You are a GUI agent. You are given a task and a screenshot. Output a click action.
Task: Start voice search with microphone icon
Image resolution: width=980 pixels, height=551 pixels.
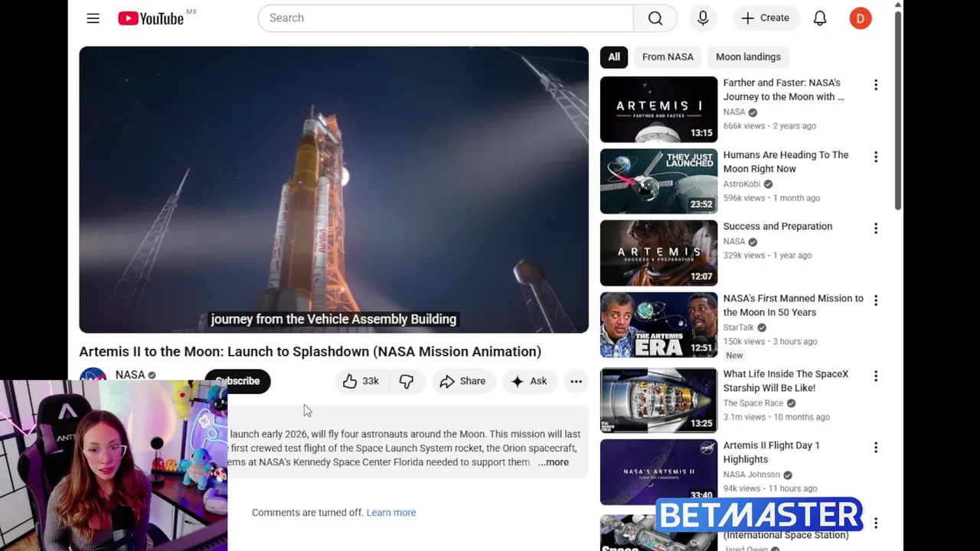coord(703,18)
